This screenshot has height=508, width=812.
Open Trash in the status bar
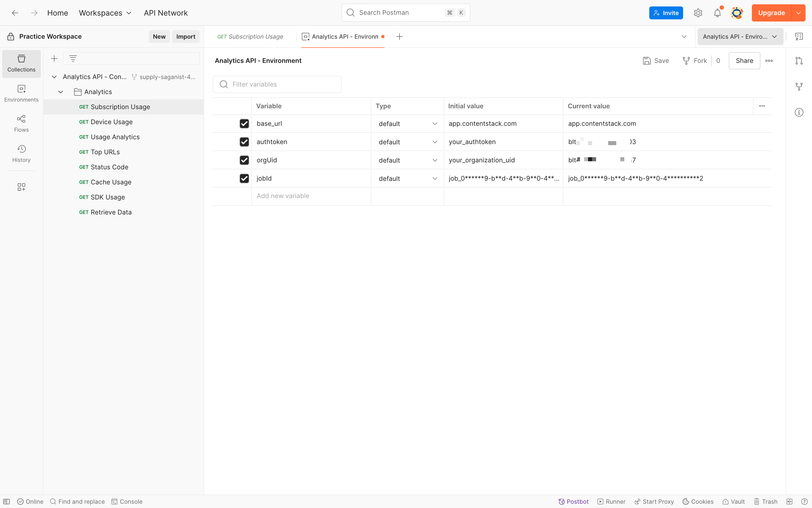click(765, 501)
